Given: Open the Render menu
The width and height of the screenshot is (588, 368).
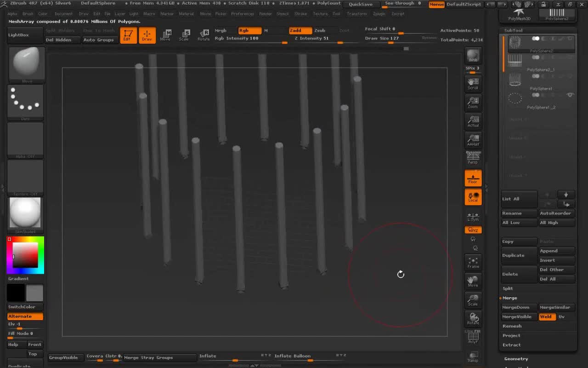Looking at the screenshot, I should coord(266,14).
